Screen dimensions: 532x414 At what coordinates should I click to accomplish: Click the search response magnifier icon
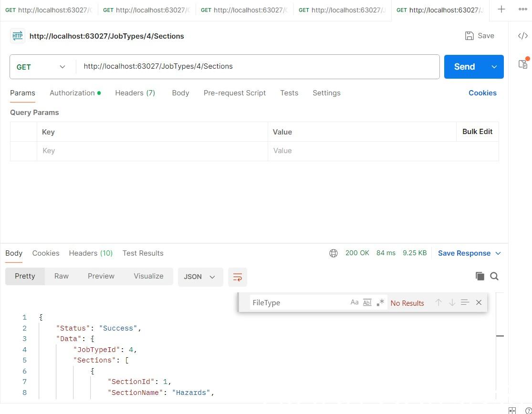pyautogui.click(x=494, y=276)
